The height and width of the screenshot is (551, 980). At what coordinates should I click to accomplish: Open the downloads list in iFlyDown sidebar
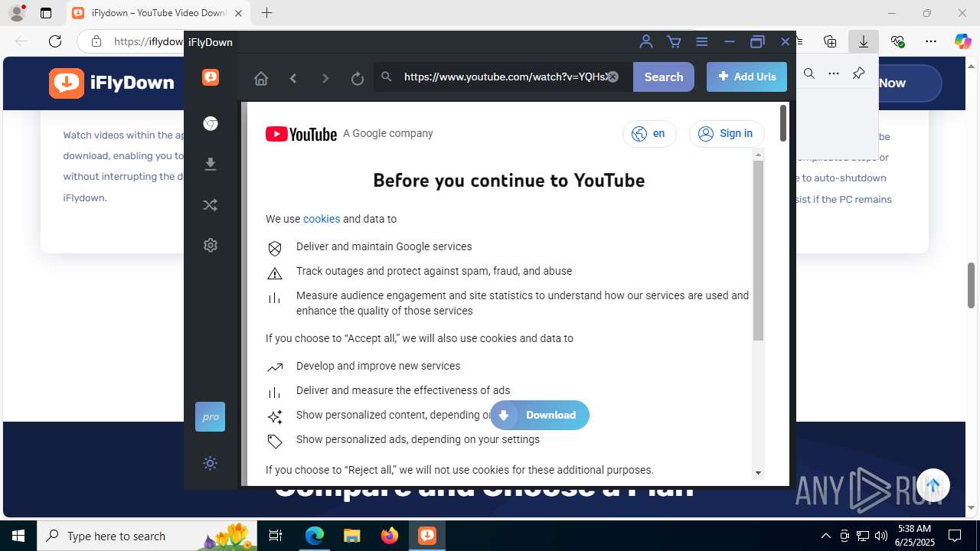click(211, 164)
